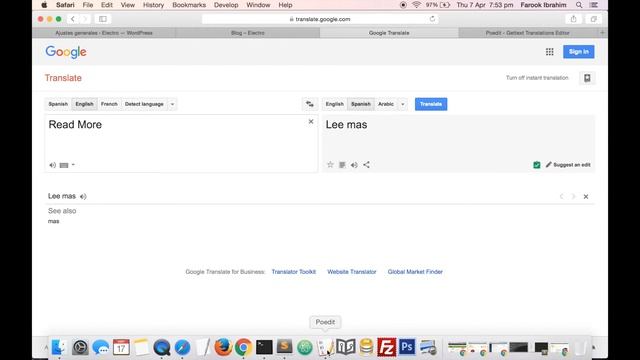
Task: Expand the input tools dropdown arrow
Action: (73, 165)
